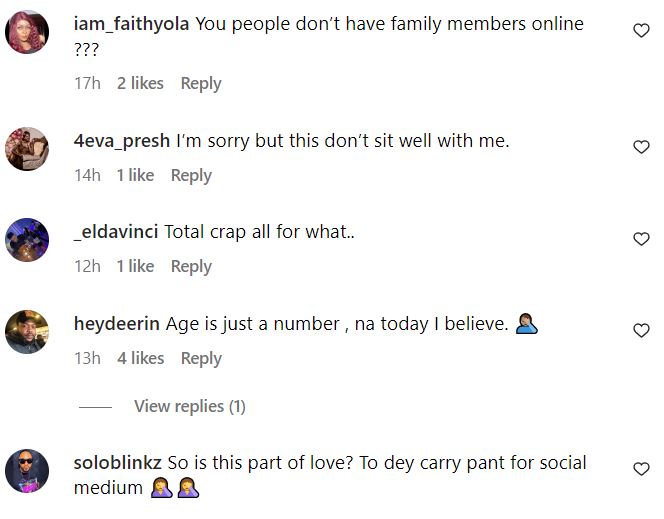Open soloblinkz's profile picture
664x519 pixels.
(27, 471)
